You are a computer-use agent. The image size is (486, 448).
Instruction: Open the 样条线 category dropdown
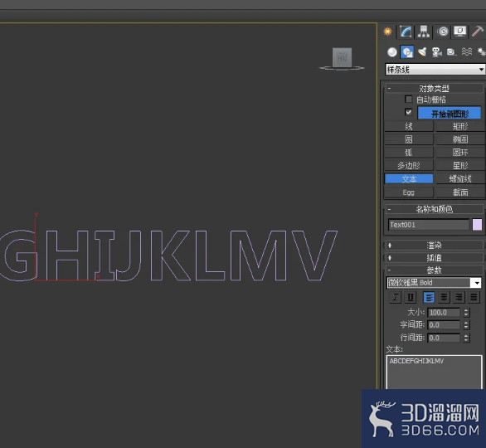pyautogui.click(x=435, y=70)
